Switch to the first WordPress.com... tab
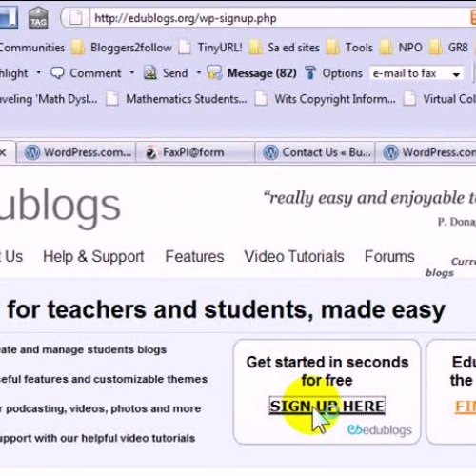Image resolution: width=476 pixels, height=476 pixels. click(76, 152)
